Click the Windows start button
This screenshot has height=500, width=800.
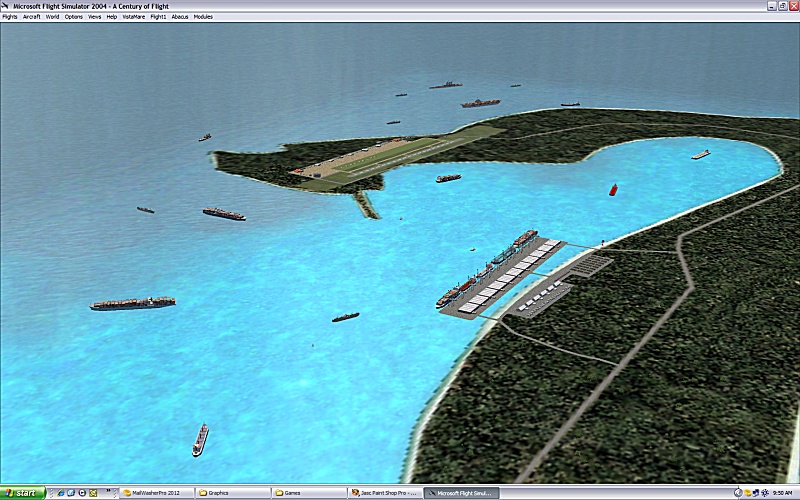click(22, 493)
